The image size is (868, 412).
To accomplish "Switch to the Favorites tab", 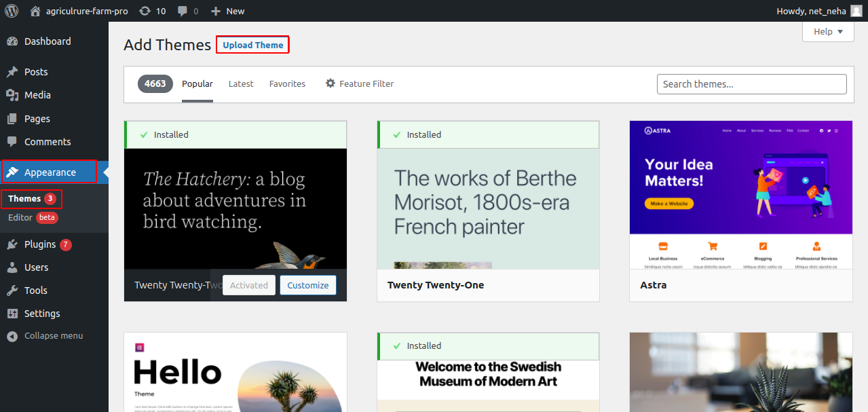I will tap(287, 84).
